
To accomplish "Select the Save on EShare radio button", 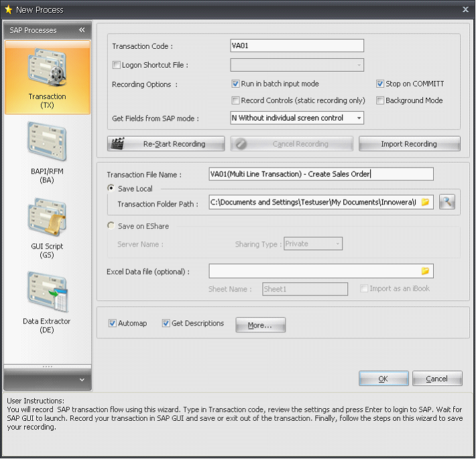I will (111, 226).
